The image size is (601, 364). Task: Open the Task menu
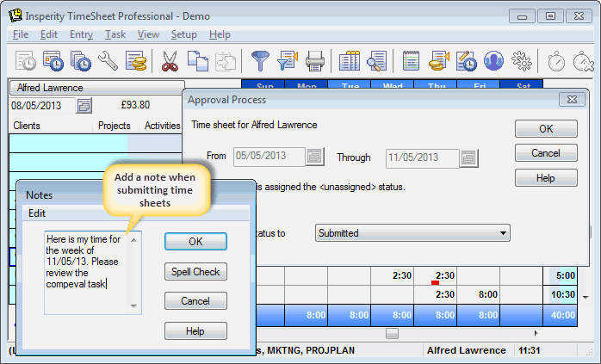coord(115,34)
